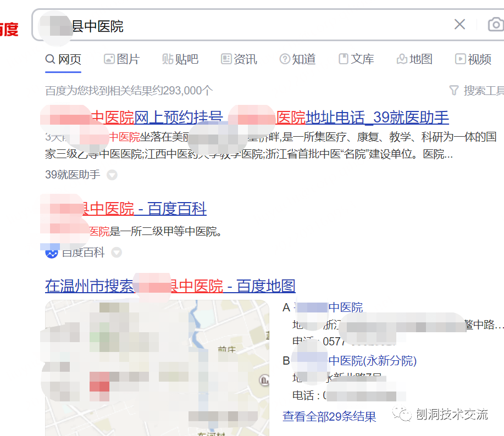504x436 pixels.
Task: Expand the dropdown next to 百度百科 source
Action: click(117, 253)
